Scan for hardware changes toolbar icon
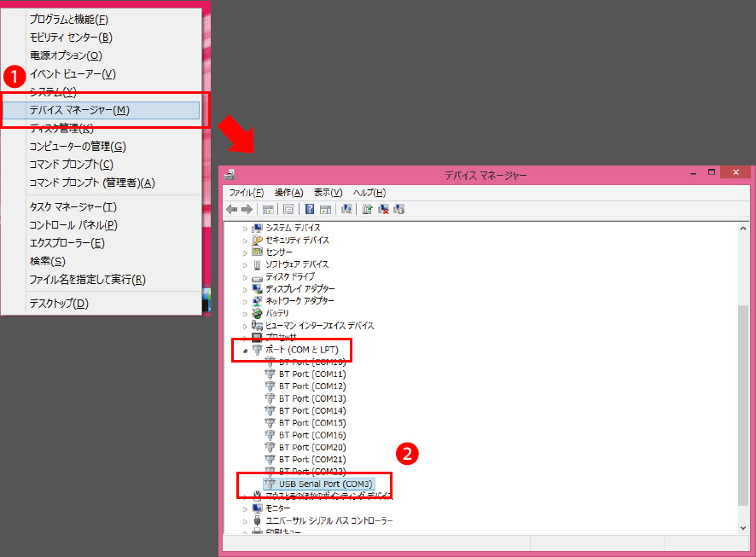Screen dimensions: 756x557 click(x=346, y=209)
